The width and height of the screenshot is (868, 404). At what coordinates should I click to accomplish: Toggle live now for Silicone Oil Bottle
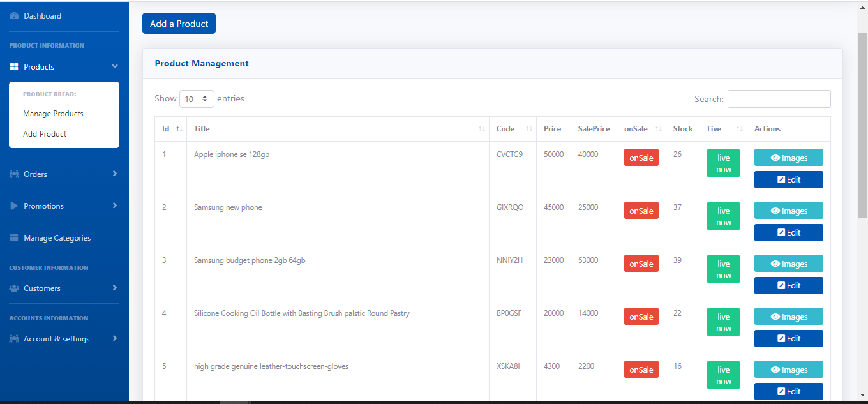click(724, 322)
